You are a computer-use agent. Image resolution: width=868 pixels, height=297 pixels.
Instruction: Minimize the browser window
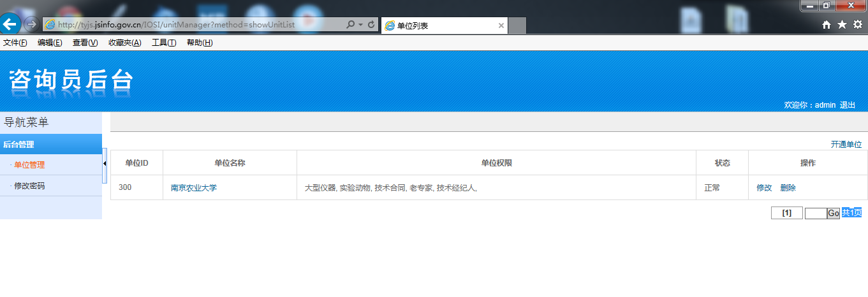(810, 5)
